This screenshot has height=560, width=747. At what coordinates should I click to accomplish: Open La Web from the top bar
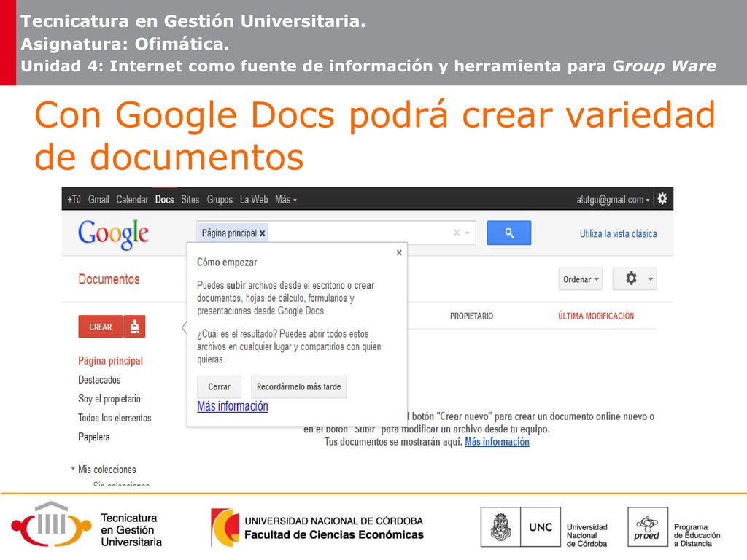pos(254,200)
